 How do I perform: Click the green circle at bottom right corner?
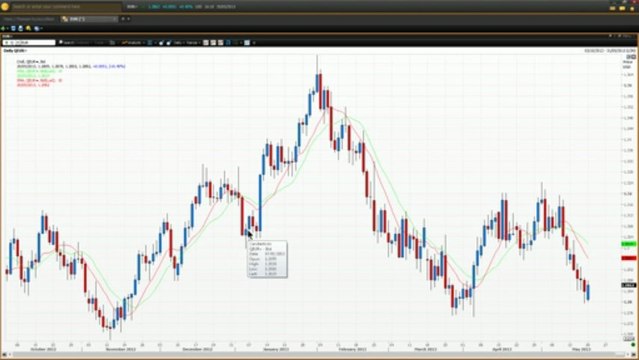[x=633, y=345]
